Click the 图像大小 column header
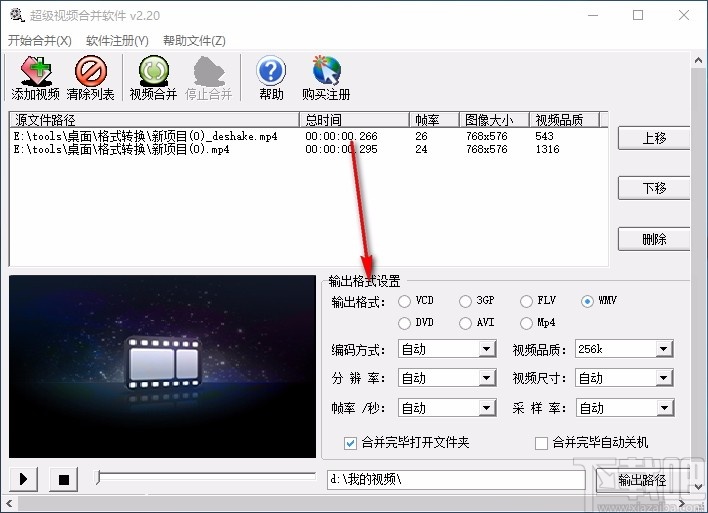Viewport: 708px width, 513px height. (x=494, y=120)
